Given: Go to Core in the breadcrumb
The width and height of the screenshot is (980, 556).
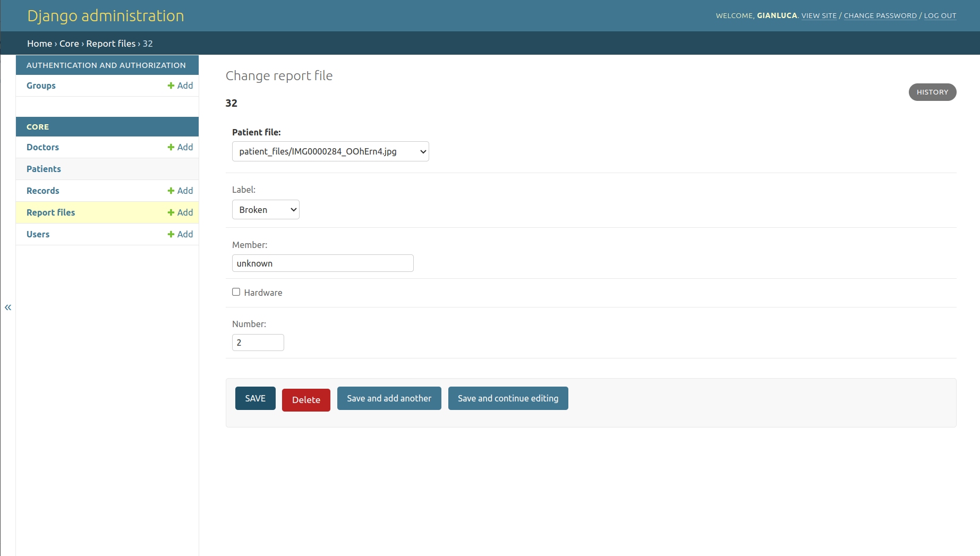Looking at the screenshot, I should coord(69,44).
